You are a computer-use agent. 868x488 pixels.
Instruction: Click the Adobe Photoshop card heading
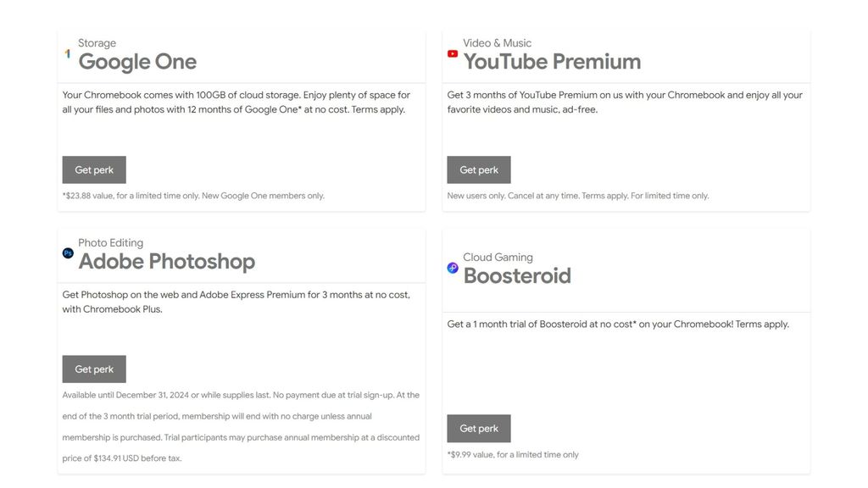click(x=167, y=263)
